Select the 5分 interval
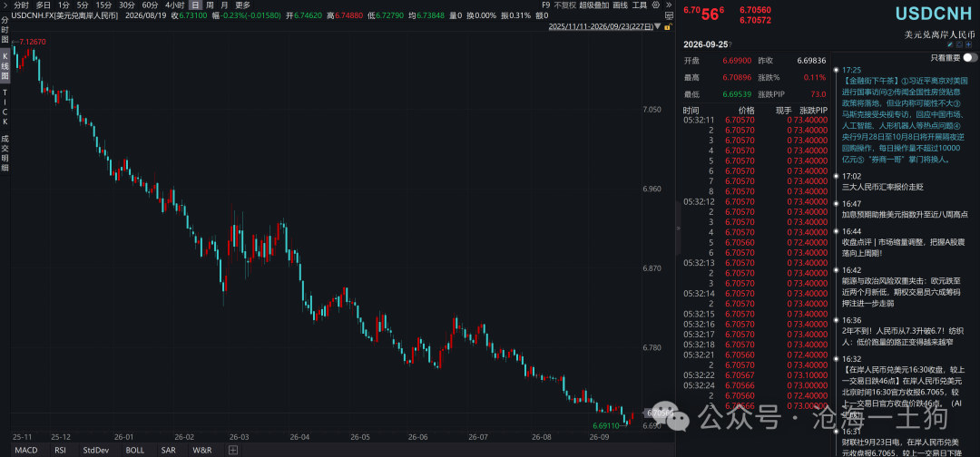Viewport: 980px width, 457px height. (83, 5)
